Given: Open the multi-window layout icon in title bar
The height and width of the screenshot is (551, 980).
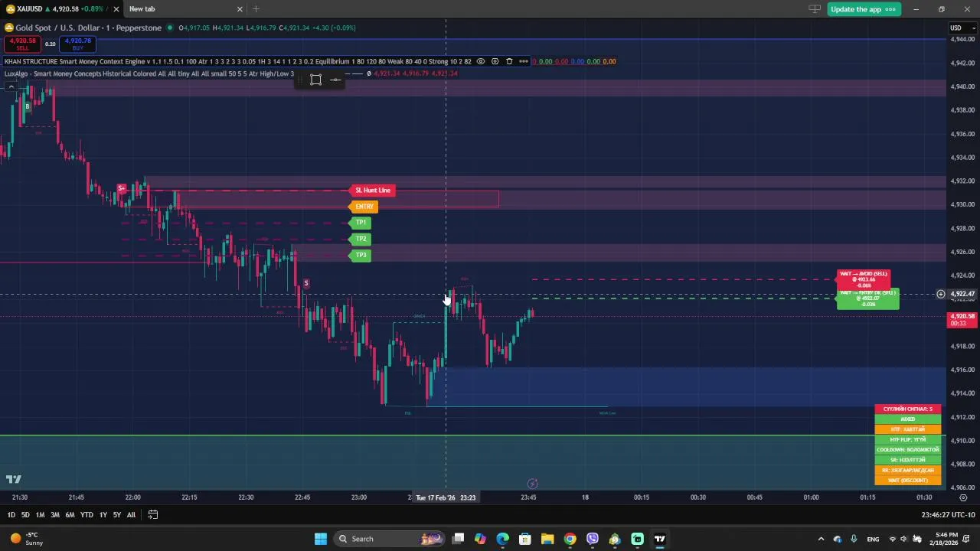Looking at the screenshot, I should click(x=815, y=9).
